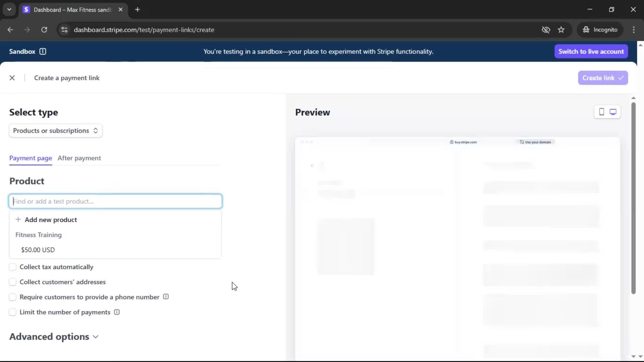
Task: Reload the page in the browser
Action: pos(44,30)
